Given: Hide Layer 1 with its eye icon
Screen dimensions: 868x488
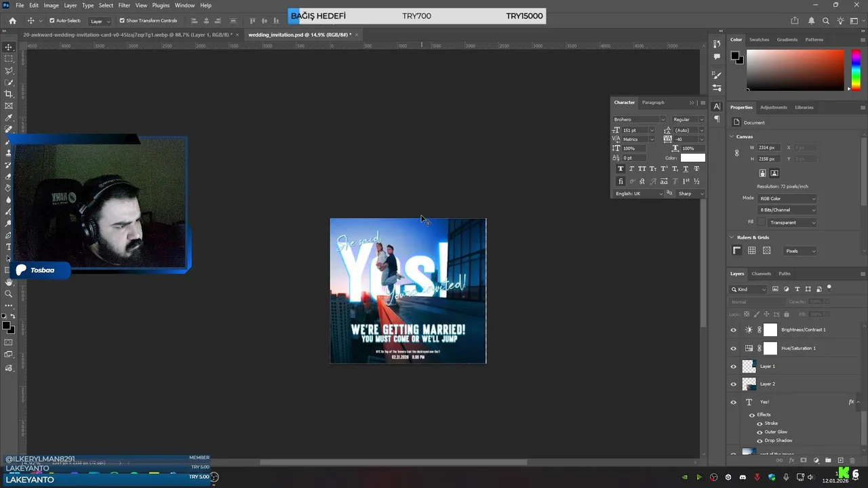Looking at the screenshot, I should pyautogui.click(x=733, y=367).
